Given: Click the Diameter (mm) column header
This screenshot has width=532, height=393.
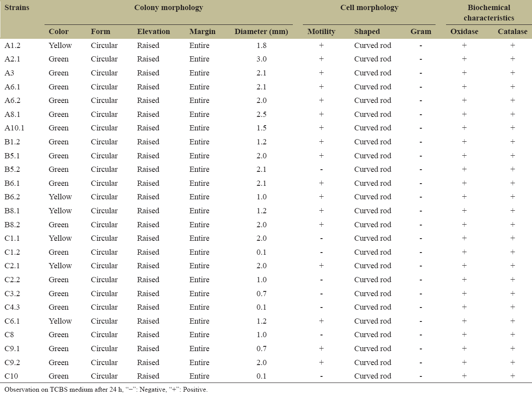Looking at the screenshot, I should coord(261,31).
